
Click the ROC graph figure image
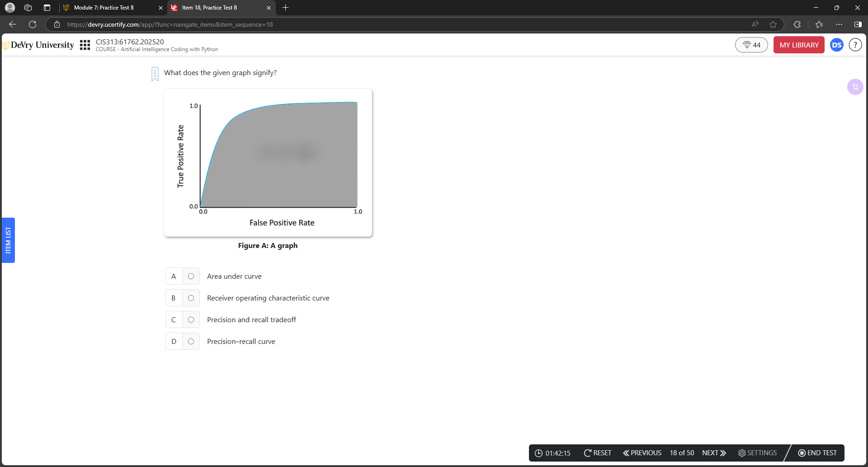pos(268,163)
